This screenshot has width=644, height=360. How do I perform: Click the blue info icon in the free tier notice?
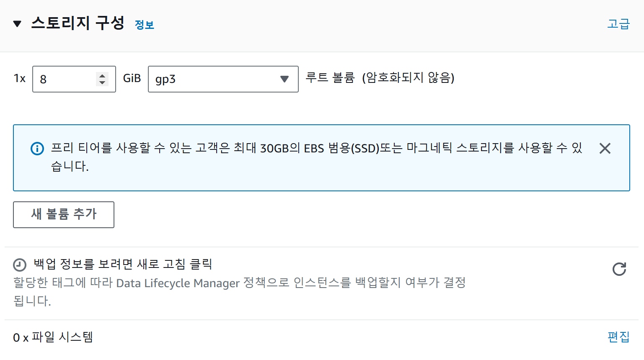point(37,148)
